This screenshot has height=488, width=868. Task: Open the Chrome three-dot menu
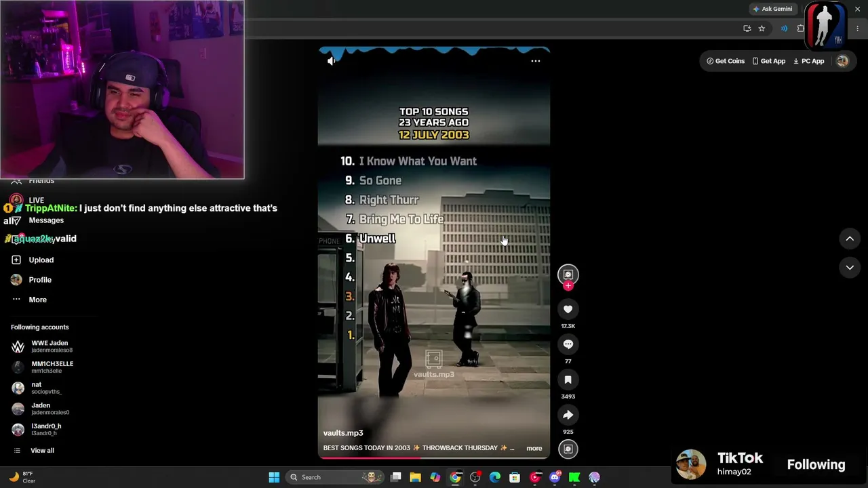click(857, 28)
